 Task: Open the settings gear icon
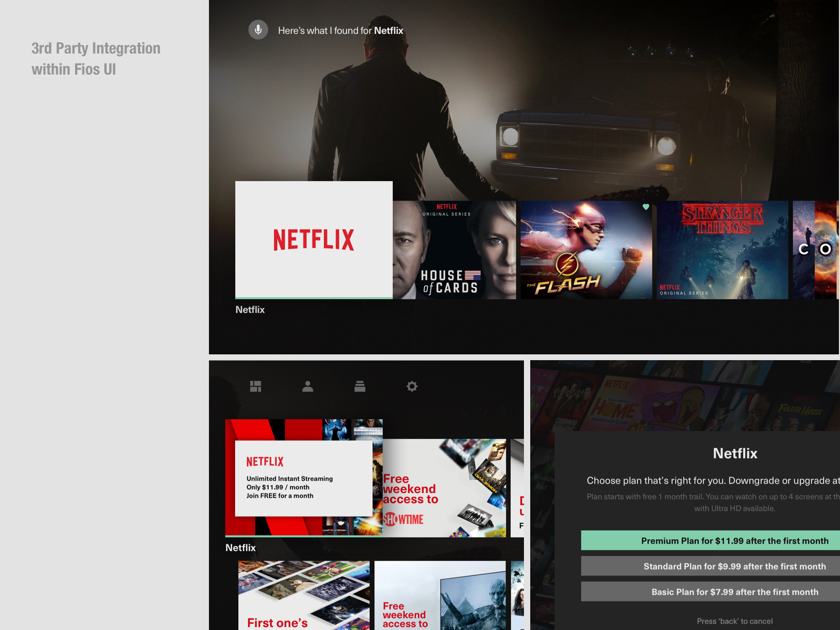click(412, 386)
